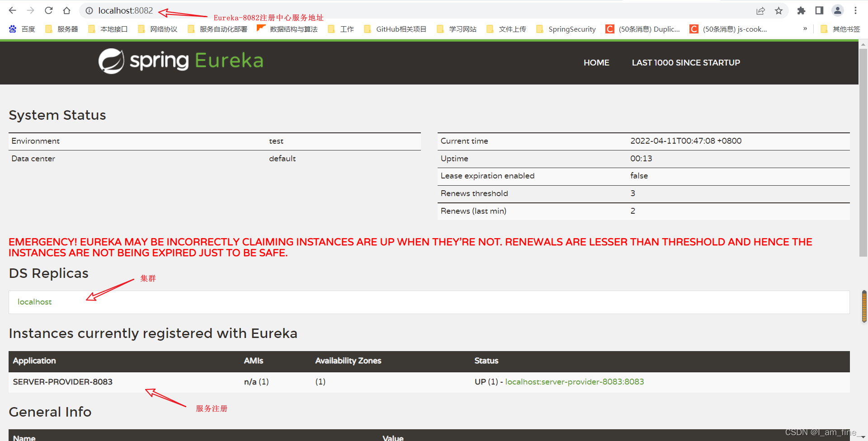Viewport: 868px width, 441px height.
Task: Open the Chrome three-dot menu
Action: point(855,10)
